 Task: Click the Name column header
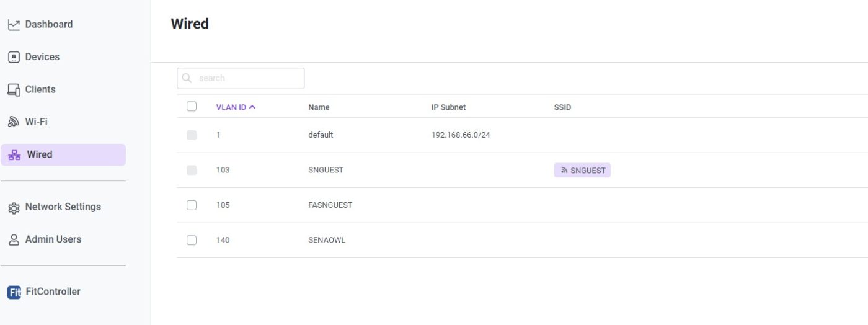[319, 107]
